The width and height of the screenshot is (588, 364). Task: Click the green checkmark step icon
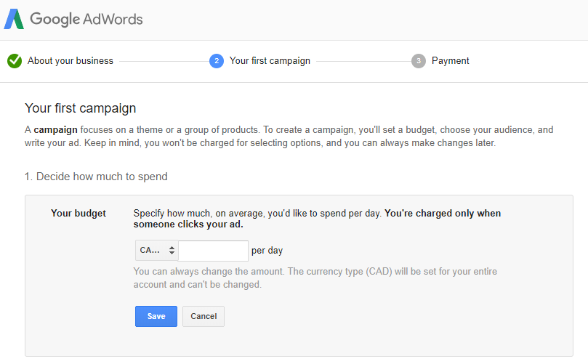pos(15,61)
